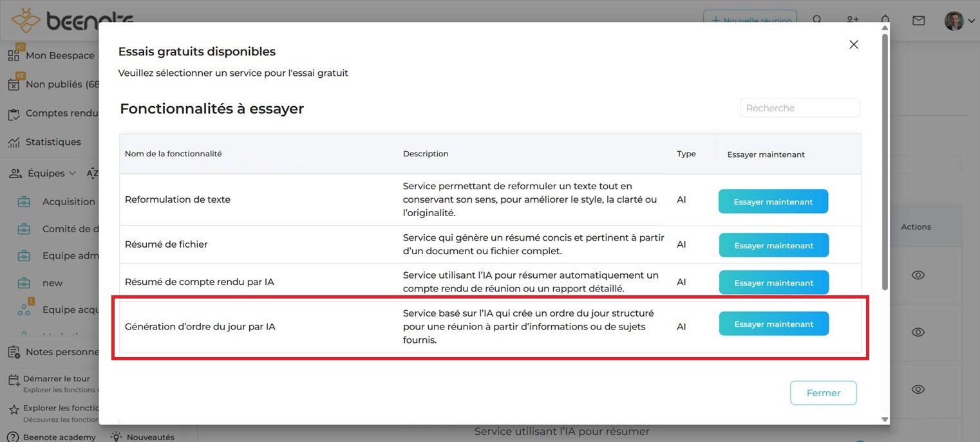Viewport: 980px width, 442px height.
Task: Click the Mon Beespace dashboard icon
Action: 14,55
